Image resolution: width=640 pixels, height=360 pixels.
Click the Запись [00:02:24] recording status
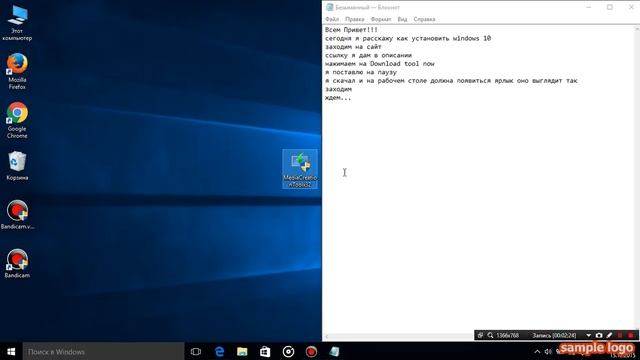(554, 336)
